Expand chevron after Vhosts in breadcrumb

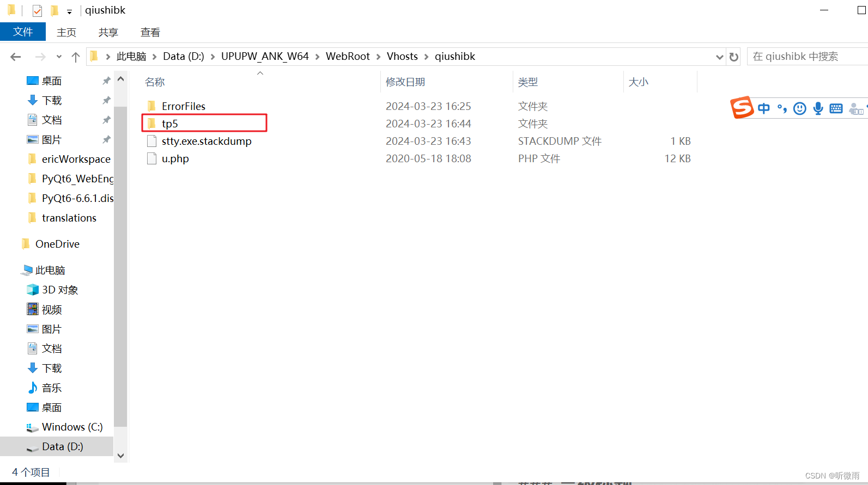(426, 57)
